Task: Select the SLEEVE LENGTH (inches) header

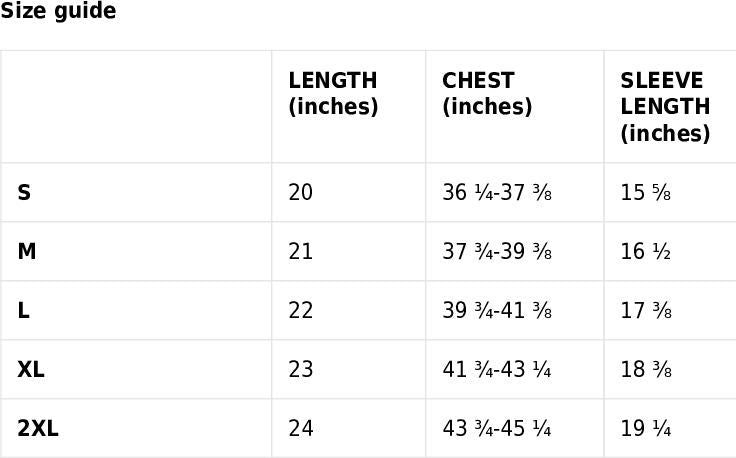Action: [x=665, y=106]
